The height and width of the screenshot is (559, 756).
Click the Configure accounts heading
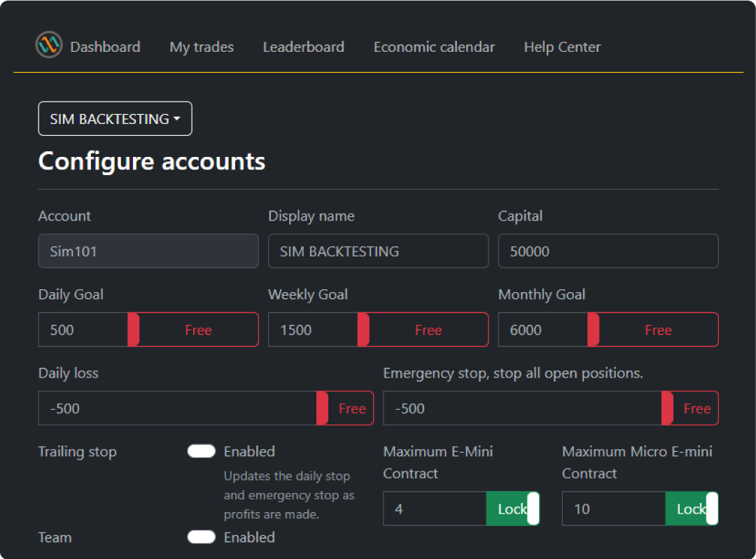pyautogui.click(x=152, y=161)
